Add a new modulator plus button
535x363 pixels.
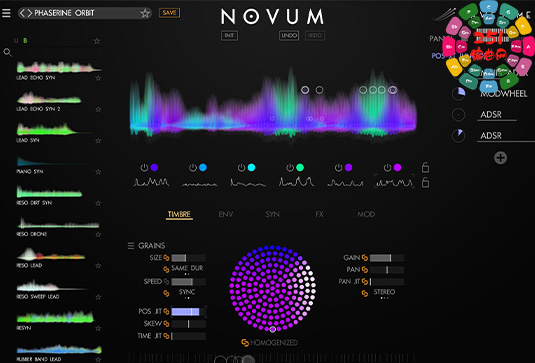click(x=500, y=158)
